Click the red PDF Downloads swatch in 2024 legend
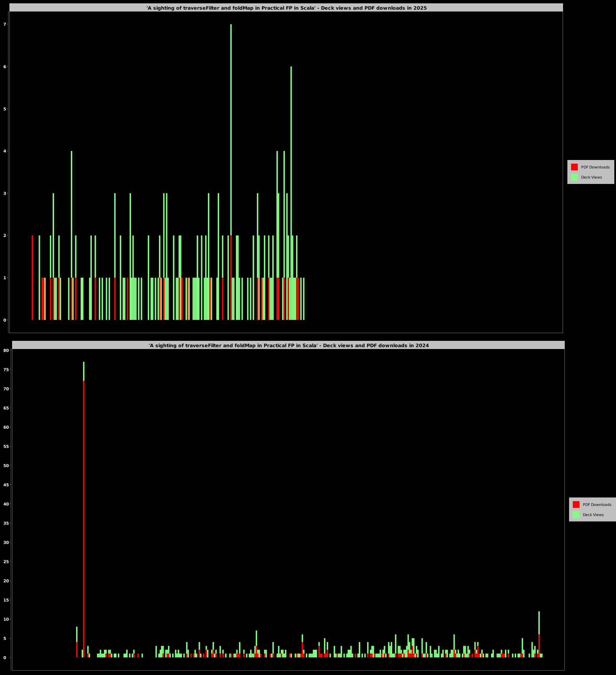The width and height of the screenshot is (616, 675). [x=576, y=505]
